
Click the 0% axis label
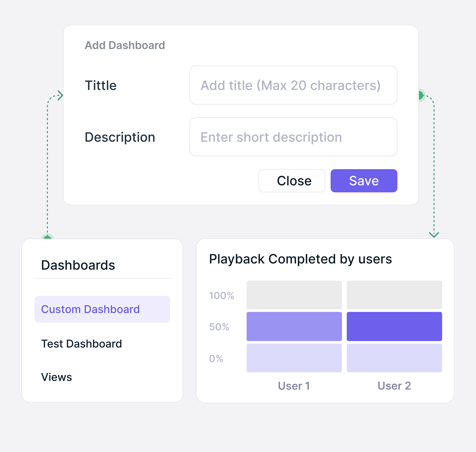pos(216,358)
